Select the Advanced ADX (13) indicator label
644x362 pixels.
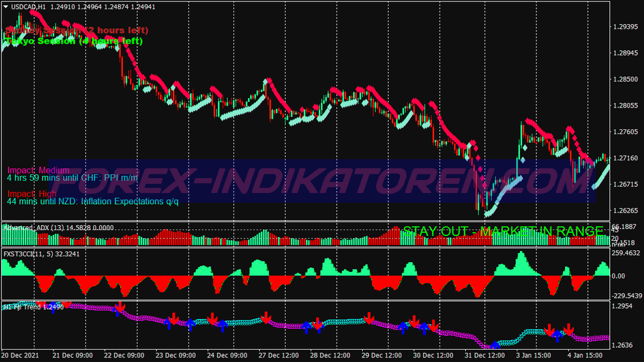point(59,228)
